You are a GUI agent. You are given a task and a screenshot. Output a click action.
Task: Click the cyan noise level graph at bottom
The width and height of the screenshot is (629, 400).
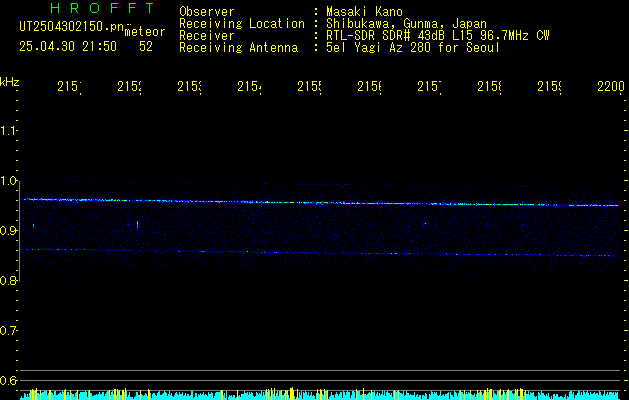click(x=320, y=395)
